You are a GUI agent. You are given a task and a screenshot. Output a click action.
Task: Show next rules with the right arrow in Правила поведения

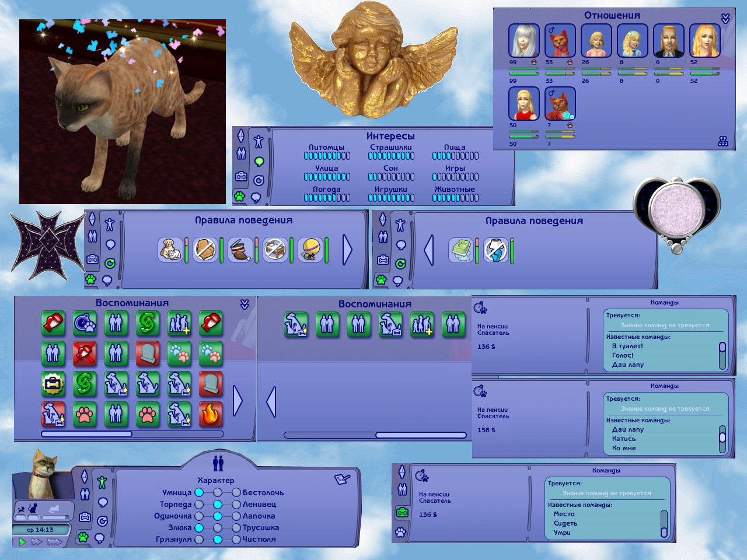point(347,250)
